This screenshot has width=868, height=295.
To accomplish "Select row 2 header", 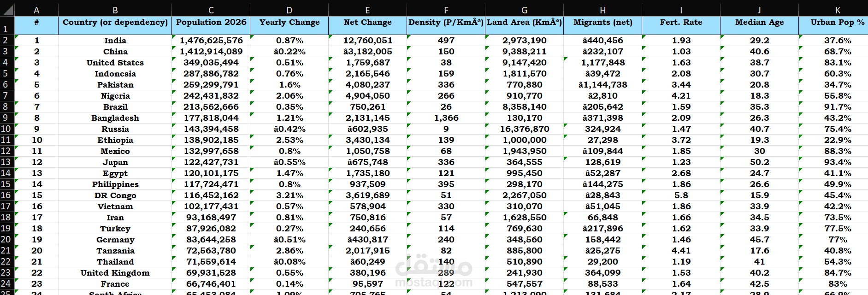I will (x=7, y=41).
